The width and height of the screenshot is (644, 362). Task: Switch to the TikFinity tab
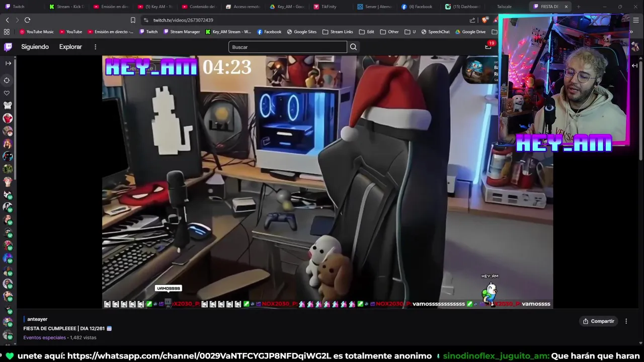pos(331,7)
